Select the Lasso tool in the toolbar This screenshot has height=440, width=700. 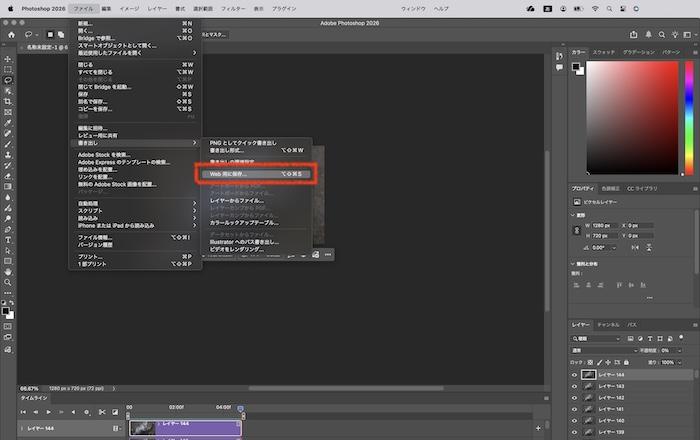point(8,80)
